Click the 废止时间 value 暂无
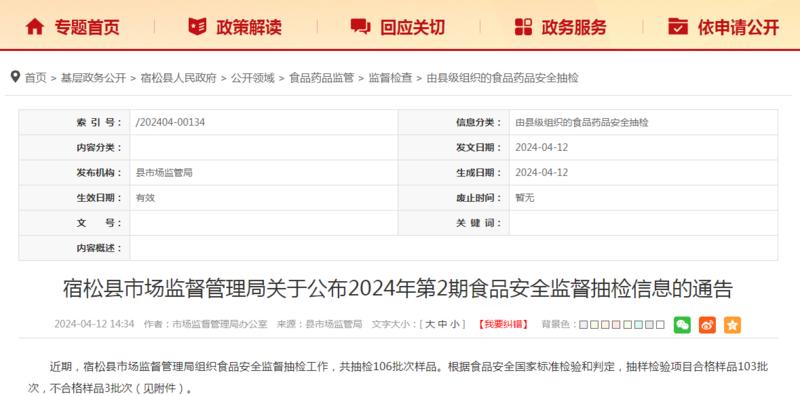Viewport: 800px width, 396px height. [x=525, y=197]
